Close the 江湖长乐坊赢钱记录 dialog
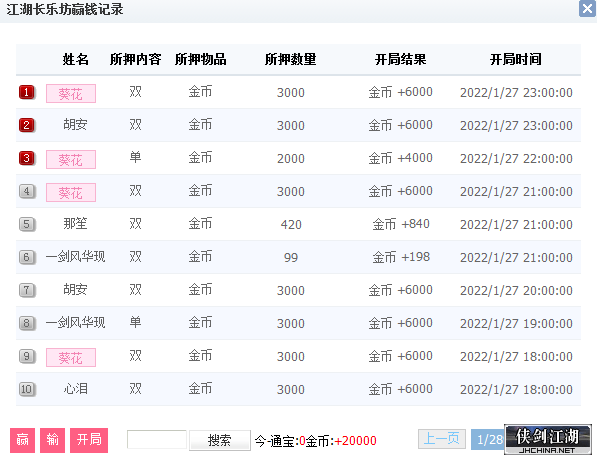This screenshot has height=460, width=597. pos(587,8)
